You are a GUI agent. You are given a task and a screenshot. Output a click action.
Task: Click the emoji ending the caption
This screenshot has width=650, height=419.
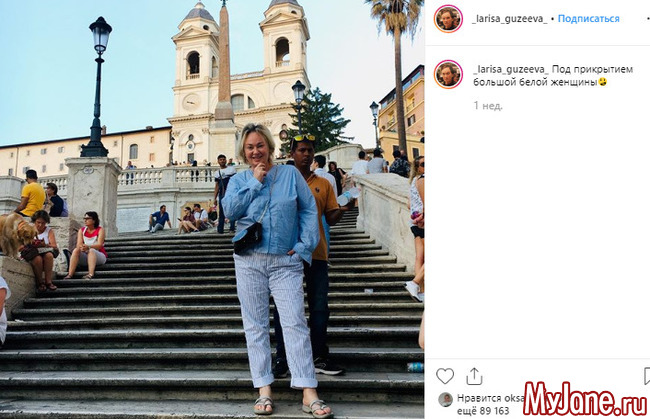coord(602,82)
